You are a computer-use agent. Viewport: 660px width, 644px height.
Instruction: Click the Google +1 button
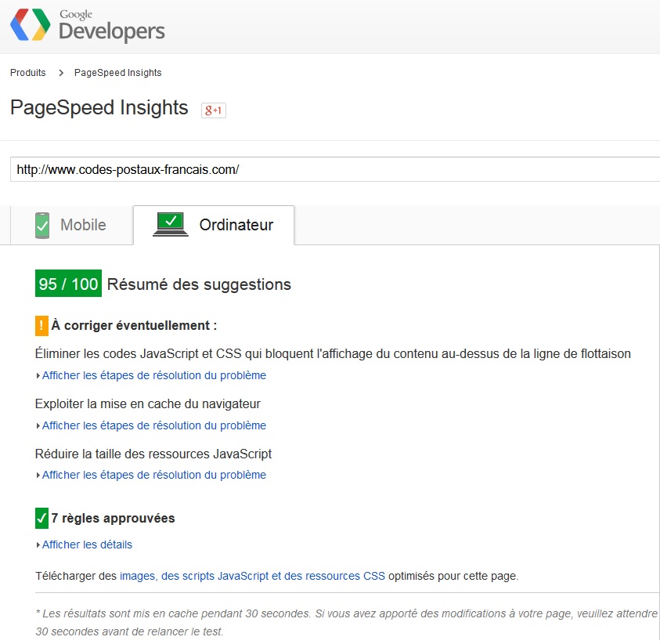pyautogui.click(x=214, y=110)
